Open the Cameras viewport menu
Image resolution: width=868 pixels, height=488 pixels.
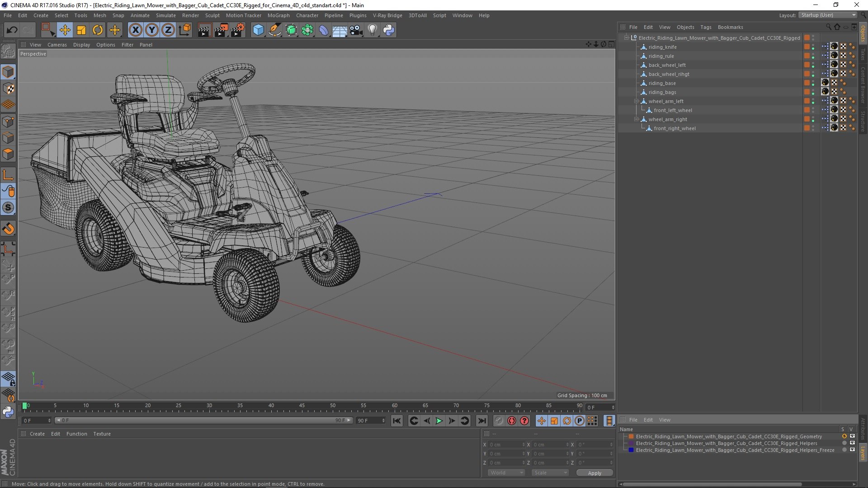(x=57, y=45)
